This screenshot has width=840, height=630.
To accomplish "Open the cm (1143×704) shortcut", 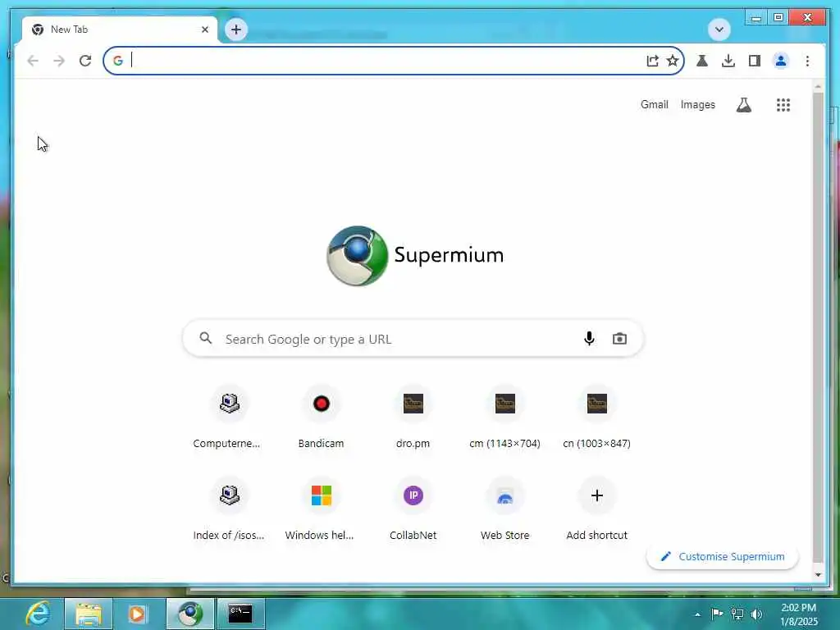I will click(504, 418).
